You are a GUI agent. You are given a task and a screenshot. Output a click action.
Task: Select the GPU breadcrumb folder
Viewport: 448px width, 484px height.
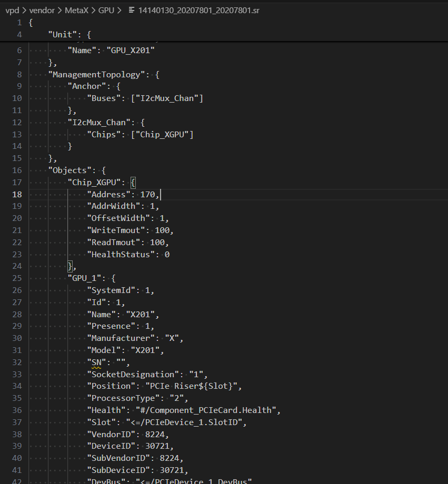106,10
